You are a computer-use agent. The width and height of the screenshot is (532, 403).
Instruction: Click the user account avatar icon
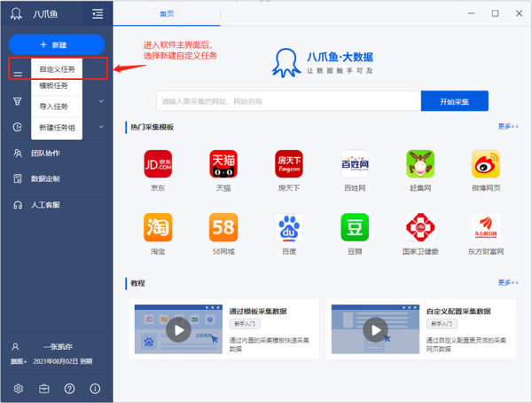coord(15,346)
